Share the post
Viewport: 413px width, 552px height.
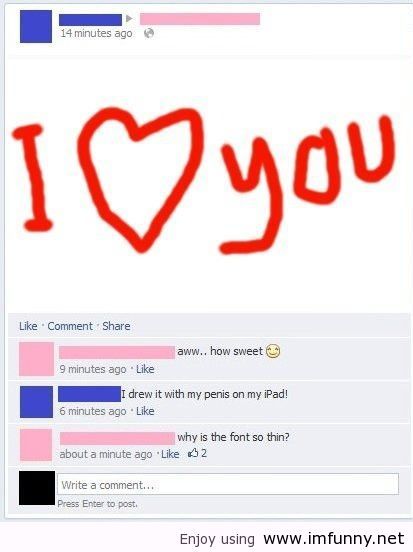[116, 326]
